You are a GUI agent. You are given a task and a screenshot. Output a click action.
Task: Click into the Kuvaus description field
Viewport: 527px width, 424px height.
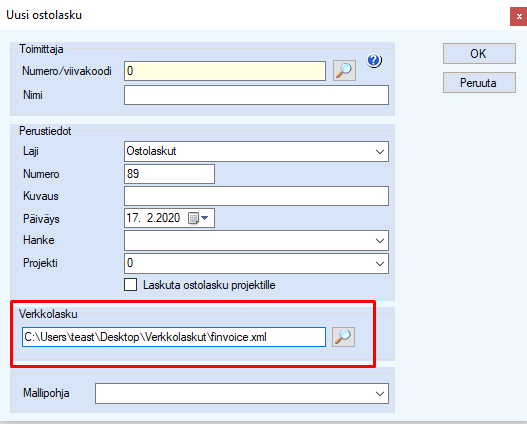(x=256, y=196)
